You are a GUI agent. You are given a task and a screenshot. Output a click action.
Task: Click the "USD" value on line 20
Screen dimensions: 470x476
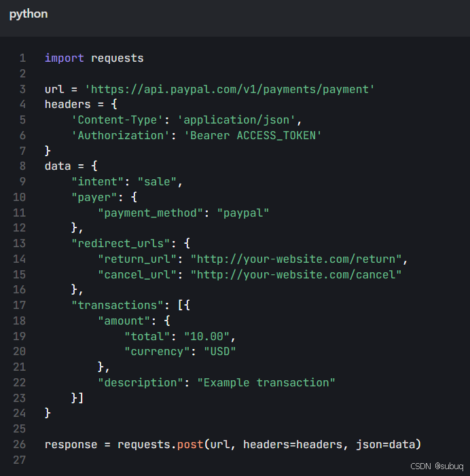click(220, 352)
